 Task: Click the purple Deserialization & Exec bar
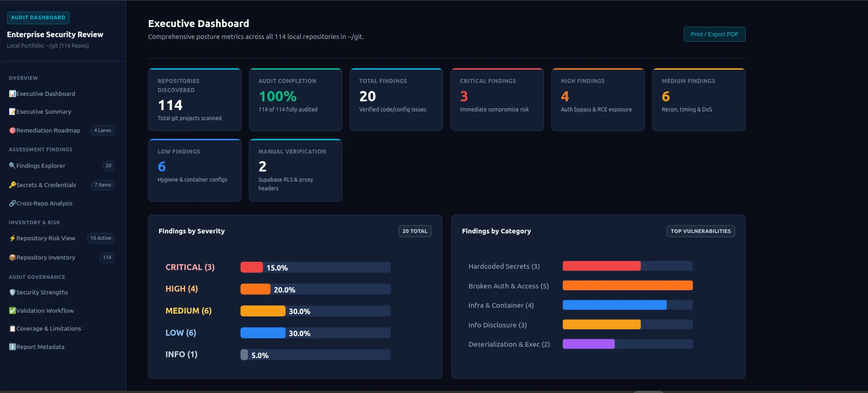coord(589,344)
